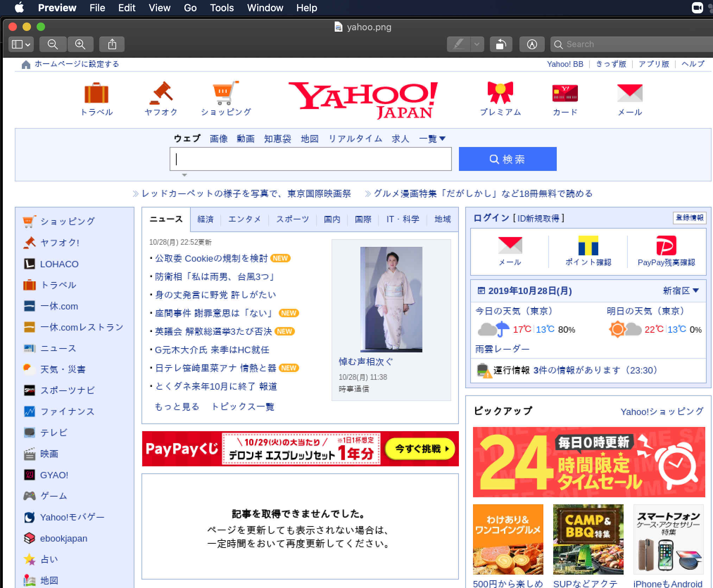The width and height of the screenshot is (713, 588).
Task: Expand the 一覧 dropdown in search bar
Action: coord(432,139)
